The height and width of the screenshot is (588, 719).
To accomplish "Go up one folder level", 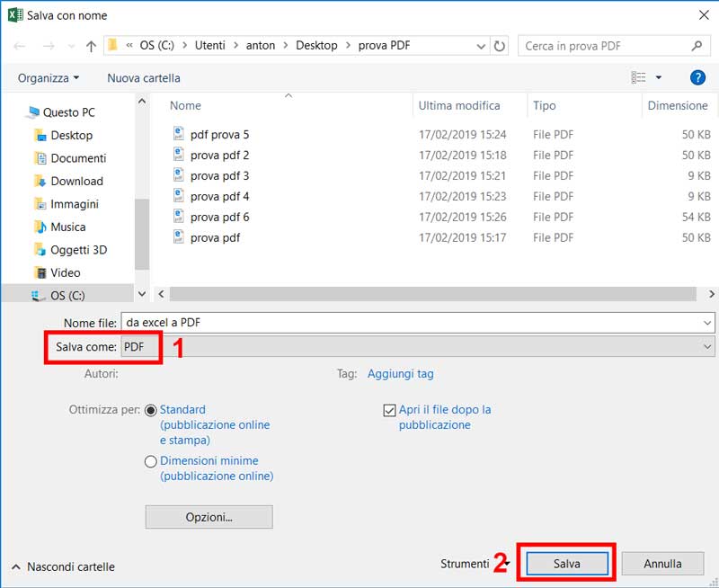I will pyautogui.click(x=91, y=46).
